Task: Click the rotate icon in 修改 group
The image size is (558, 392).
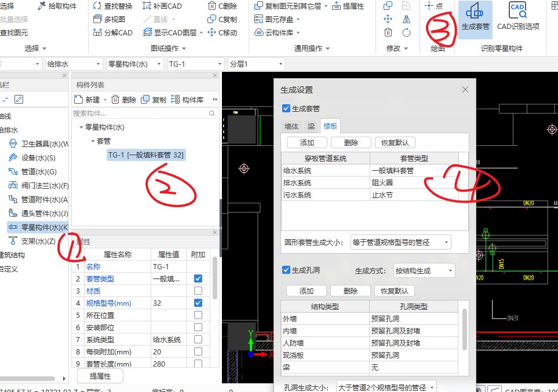Action: (406, 32)
